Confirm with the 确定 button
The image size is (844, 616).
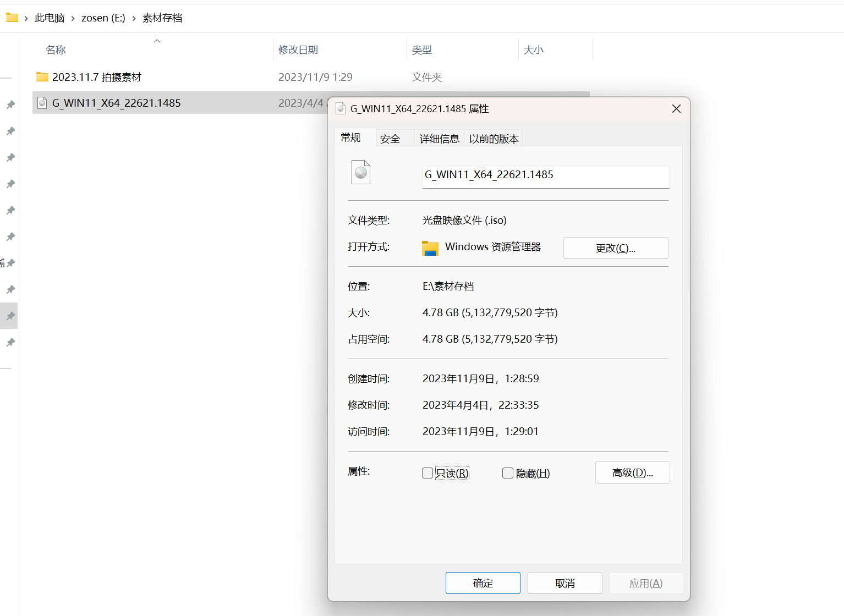[483, 583]
